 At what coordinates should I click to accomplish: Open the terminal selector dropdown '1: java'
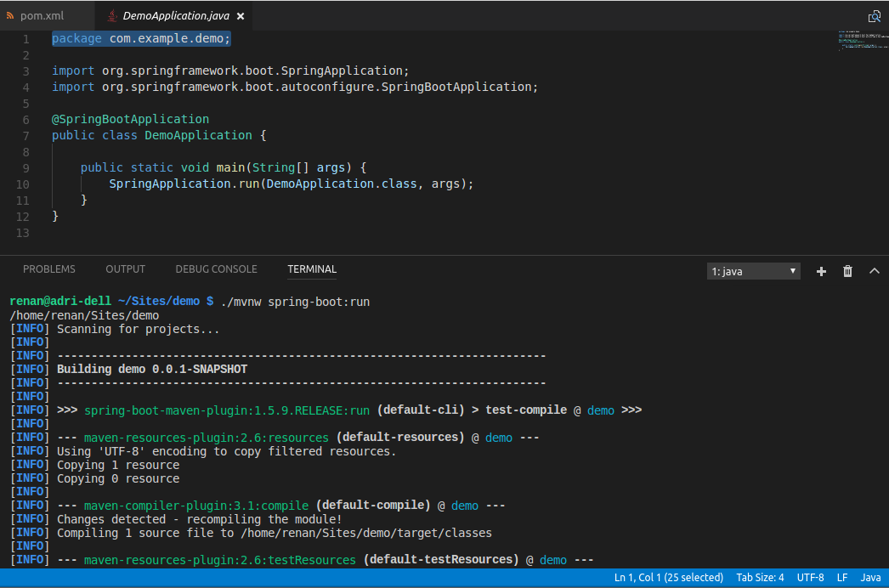click(x=754, y=271)
